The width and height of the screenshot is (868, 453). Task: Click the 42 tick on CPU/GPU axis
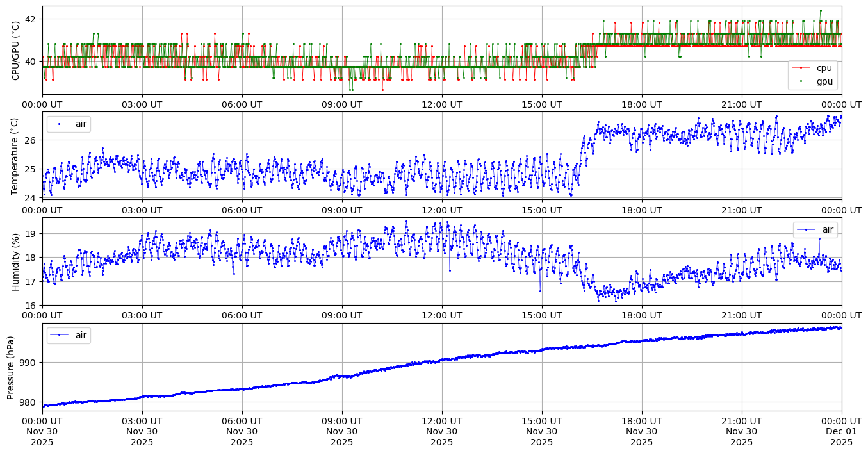(x=31, y=19)
